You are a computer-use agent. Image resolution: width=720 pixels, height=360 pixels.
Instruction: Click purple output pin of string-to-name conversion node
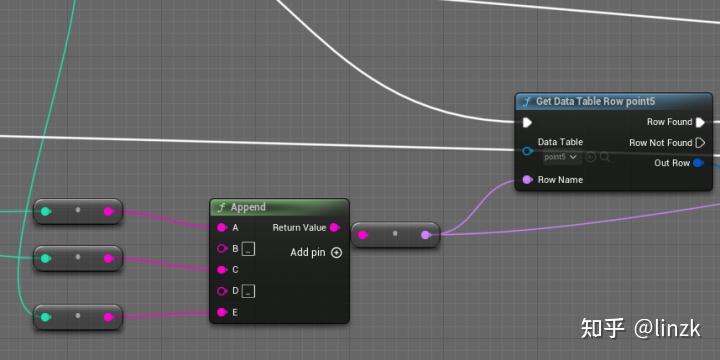[426, 235]
